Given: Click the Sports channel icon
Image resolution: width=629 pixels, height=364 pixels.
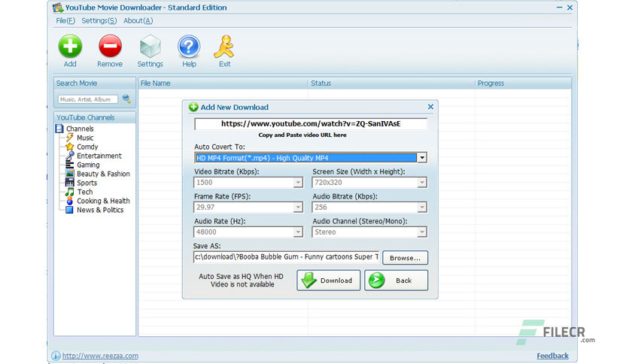Looking at the screenshot, I should [70, 183].
